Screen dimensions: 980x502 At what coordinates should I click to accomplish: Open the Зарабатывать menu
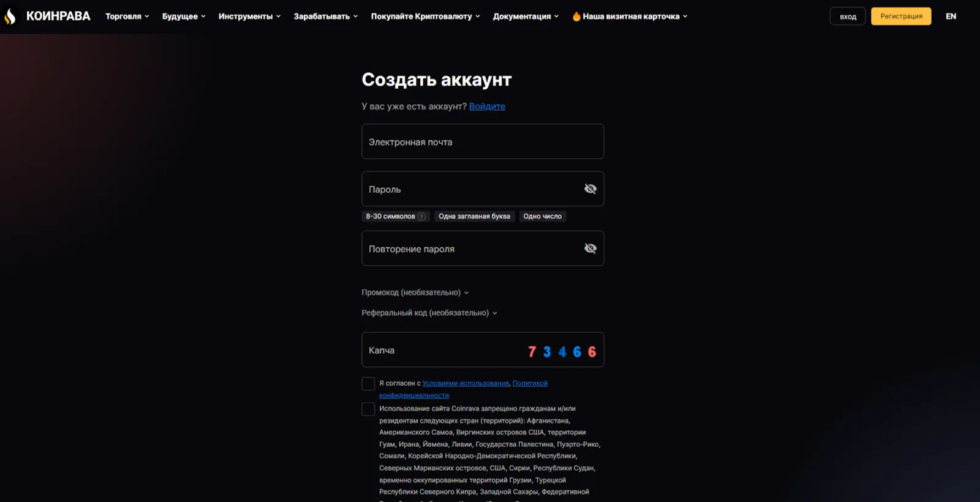[x=326, y=17]
